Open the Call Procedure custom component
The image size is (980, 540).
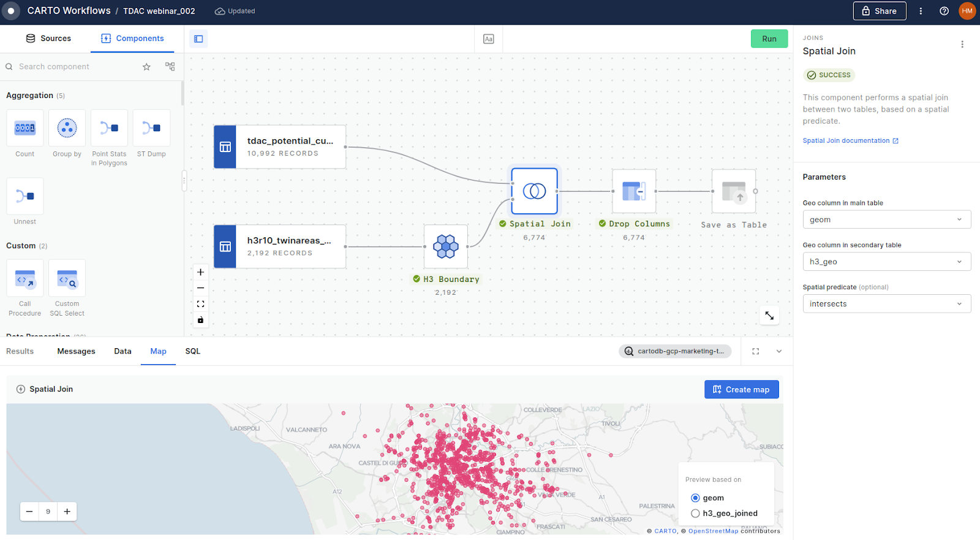point(25,278)
